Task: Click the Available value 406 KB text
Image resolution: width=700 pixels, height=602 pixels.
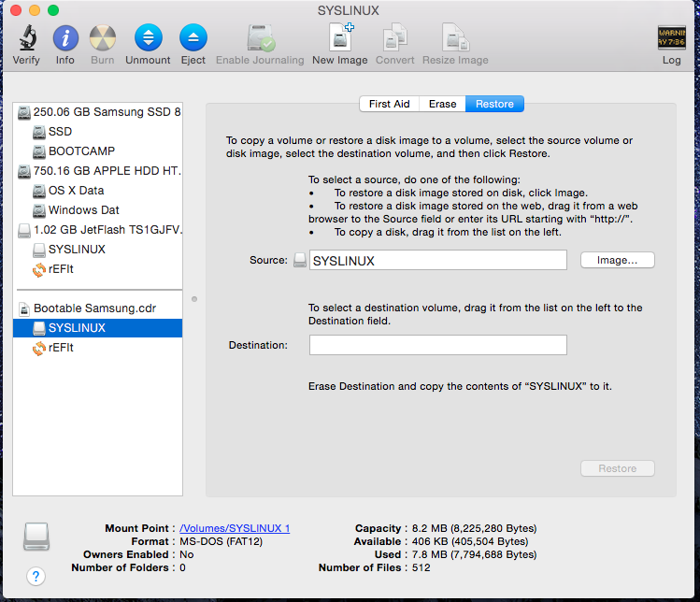Action: 470,541
